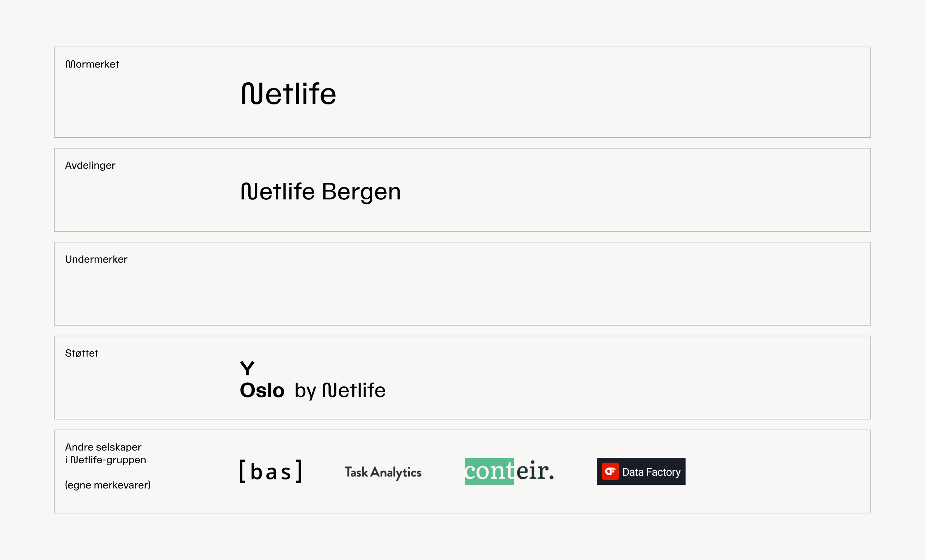Click the red Data Factory icon square
The height and width of the screenshot is (560, 925).
[x=610, y=471]
